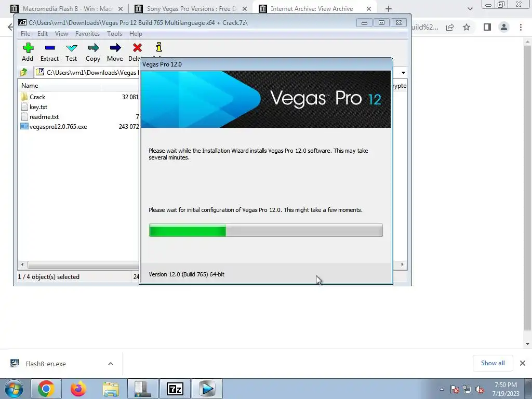532x399 pixels.
Task: Bookmark this page with the star icon
Action: click(467, 27)
